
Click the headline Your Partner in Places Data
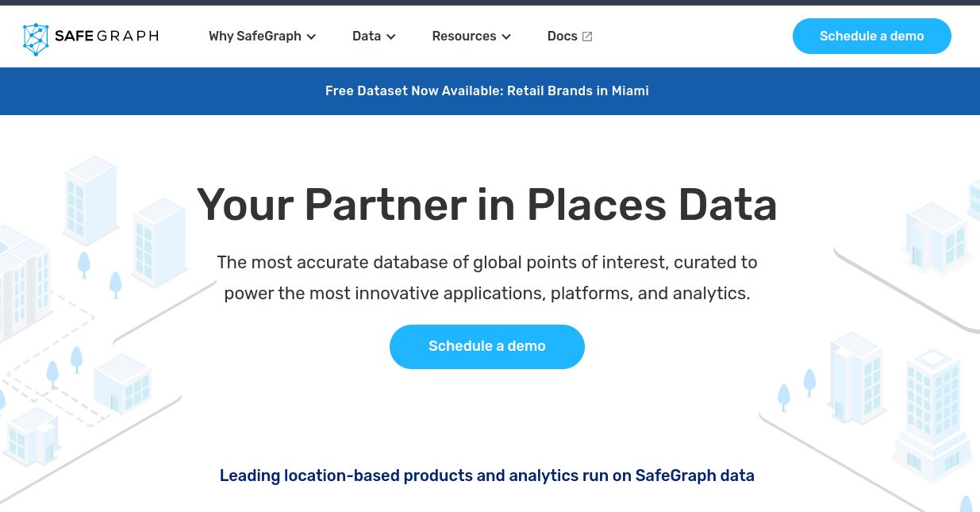[486, 205]
